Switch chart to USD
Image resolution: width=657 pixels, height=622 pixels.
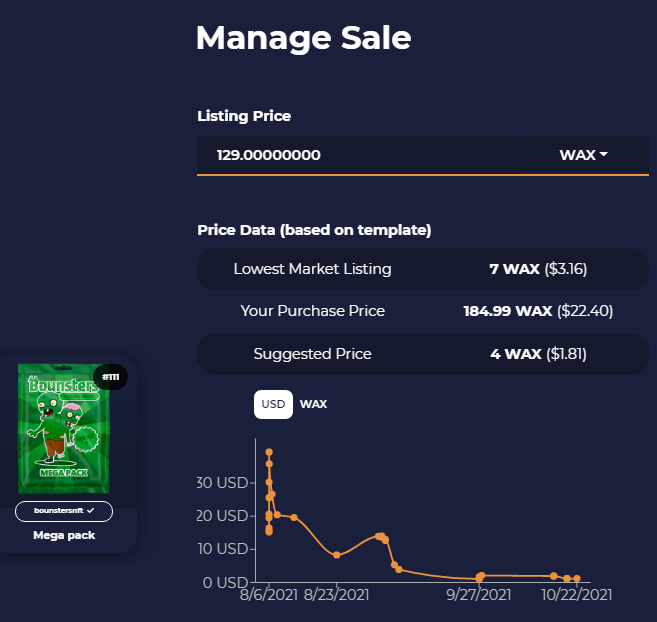(273, 404)
